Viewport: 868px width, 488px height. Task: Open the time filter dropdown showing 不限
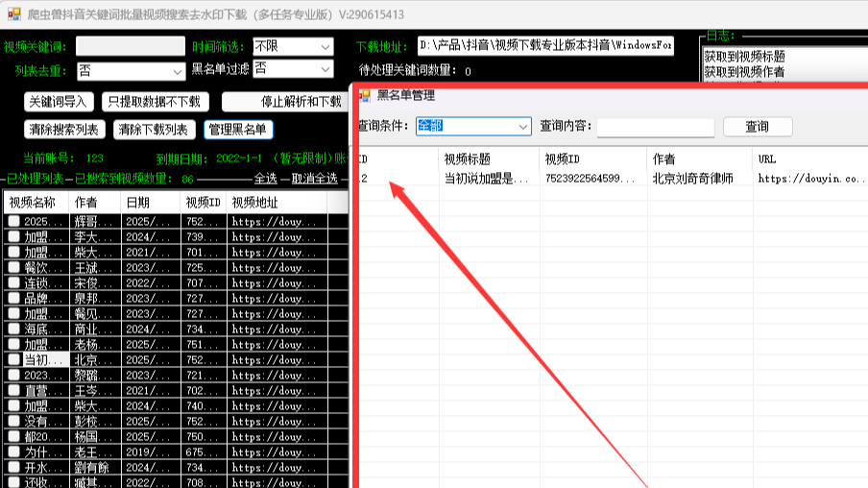(293, 46)
